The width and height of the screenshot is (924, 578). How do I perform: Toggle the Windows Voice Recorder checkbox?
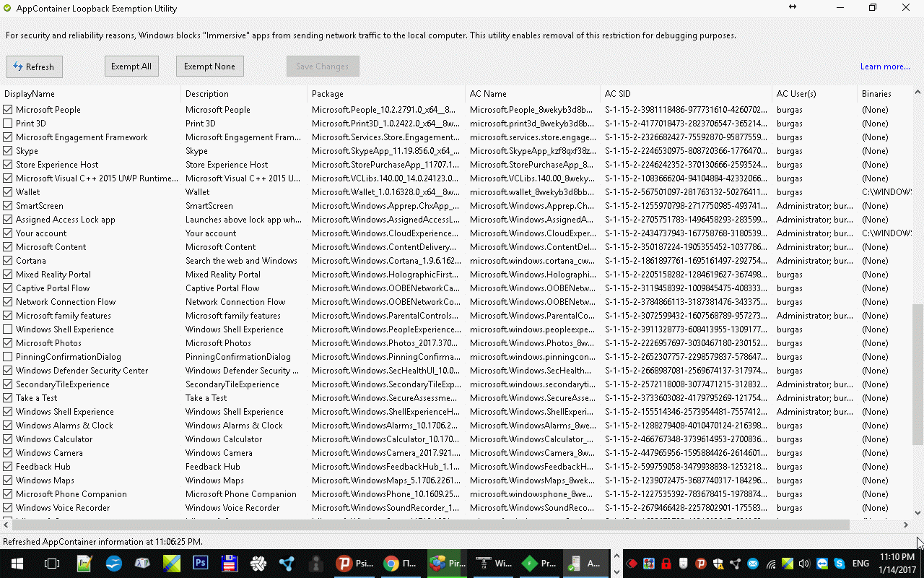pyautogui.click(x=8, y=508)
